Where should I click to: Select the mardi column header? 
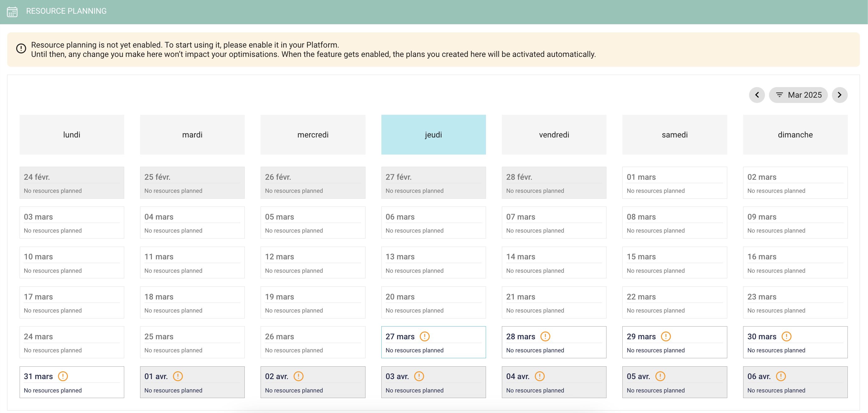point(192,135)
